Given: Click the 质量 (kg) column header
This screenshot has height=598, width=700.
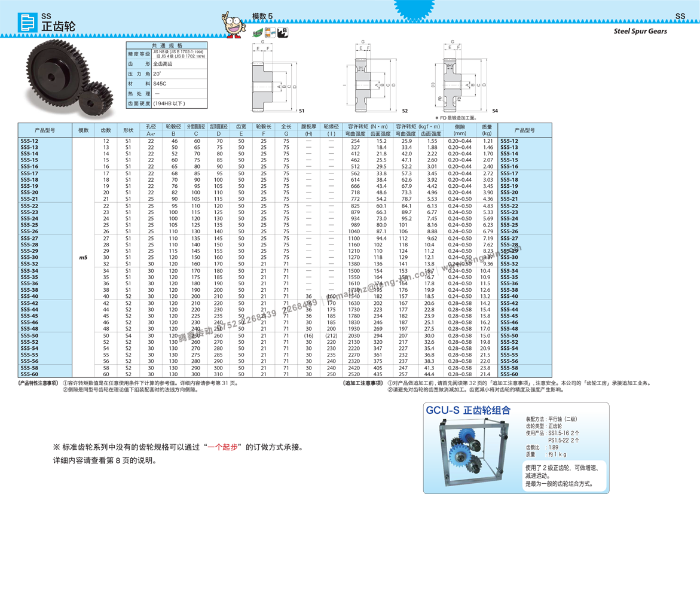Looking at the screenshot, I should click(487, 130).
